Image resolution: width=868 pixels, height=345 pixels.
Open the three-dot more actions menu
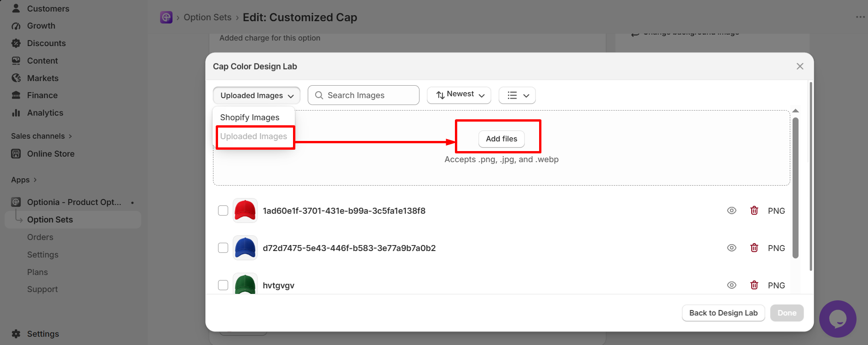coord(860,18)
